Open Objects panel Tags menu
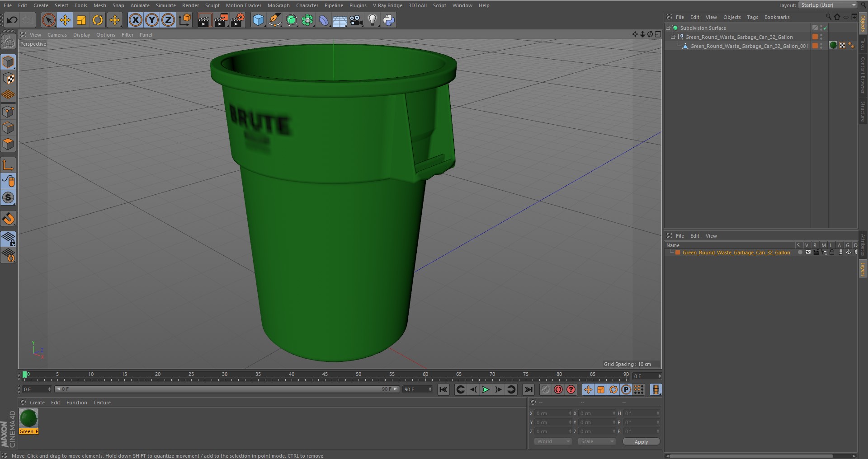Viewport: 868px width, 459px height. (752, 17)
